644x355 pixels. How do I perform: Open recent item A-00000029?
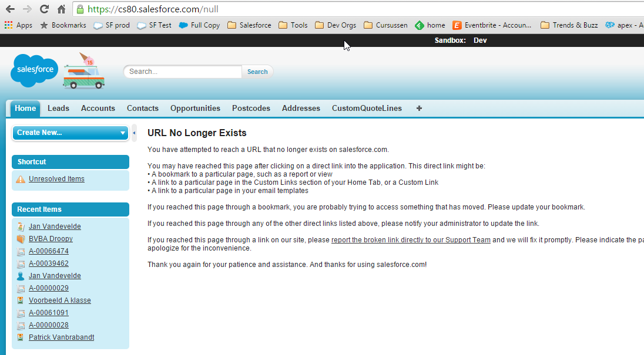pyautogui.click(x=48, y=288)
